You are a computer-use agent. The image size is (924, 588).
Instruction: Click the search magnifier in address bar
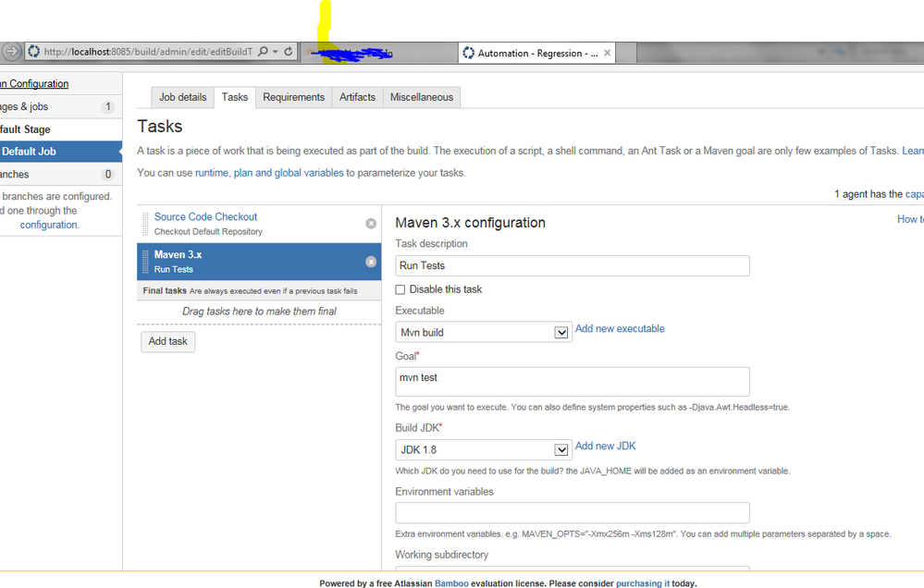pos(264,51)
